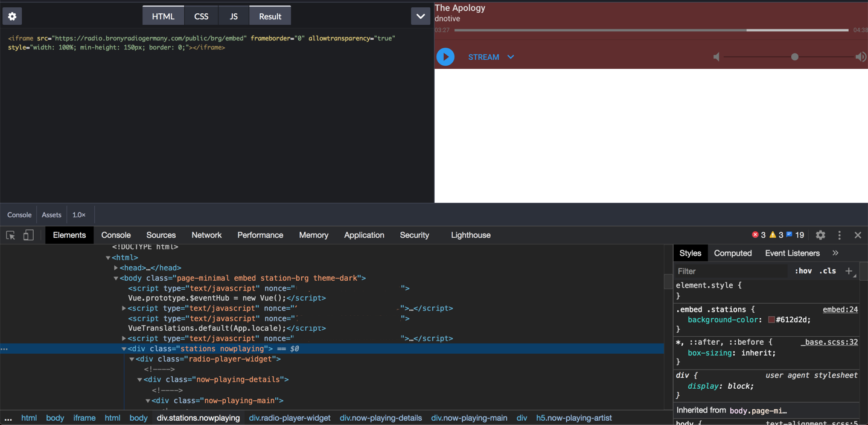Toggle the device emulation toolbar
The image size is (868, 425).
coord(28,235)
